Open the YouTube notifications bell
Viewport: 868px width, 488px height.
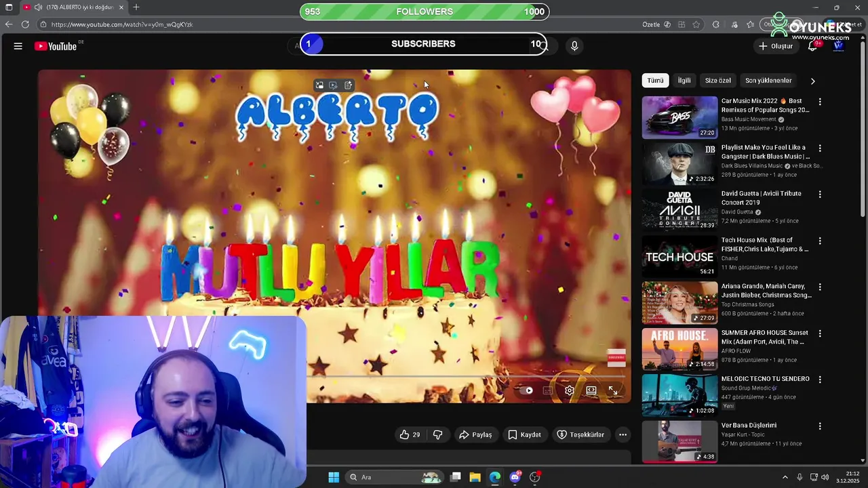[x=812, y=46]
